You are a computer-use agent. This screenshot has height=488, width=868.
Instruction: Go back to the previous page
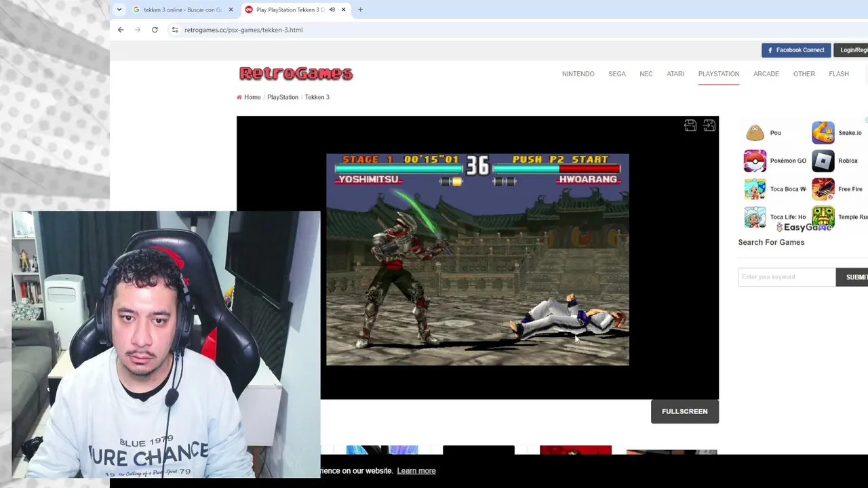[x=121, y=30]
